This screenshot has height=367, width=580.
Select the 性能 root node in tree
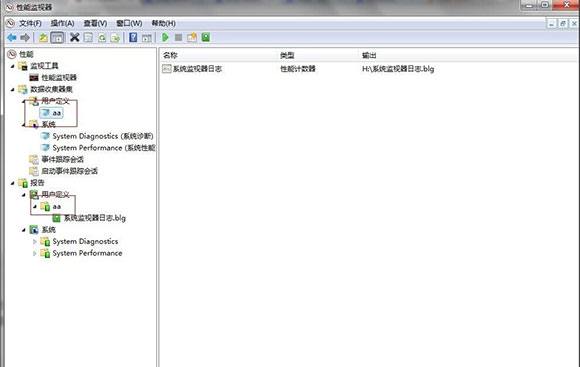click(26, 54)
